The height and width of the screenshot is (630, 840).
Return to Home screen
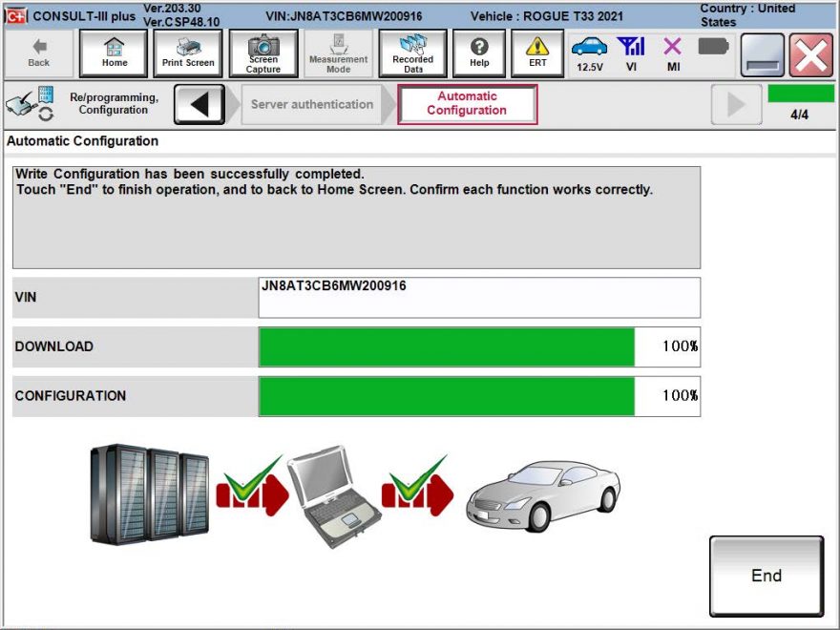coord(113,53)
